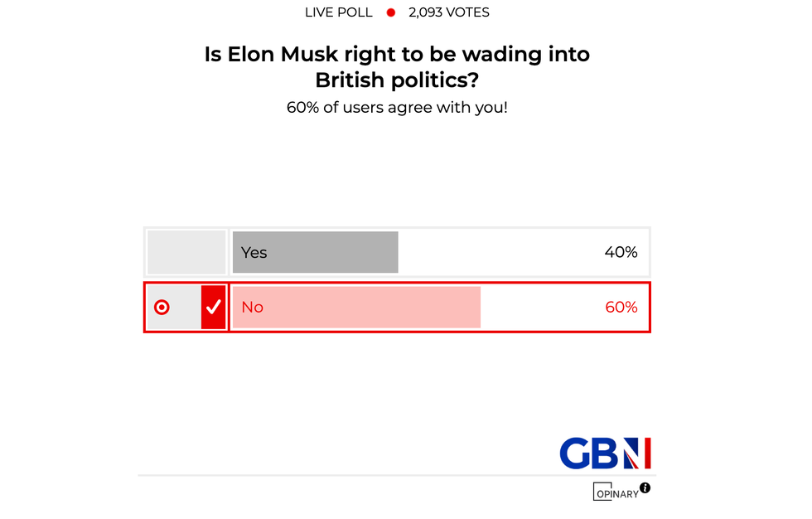The width and height of the screenshot is (812, 519).
Task: Click the white checkmark on No option
Action: [x=214, y=307]
